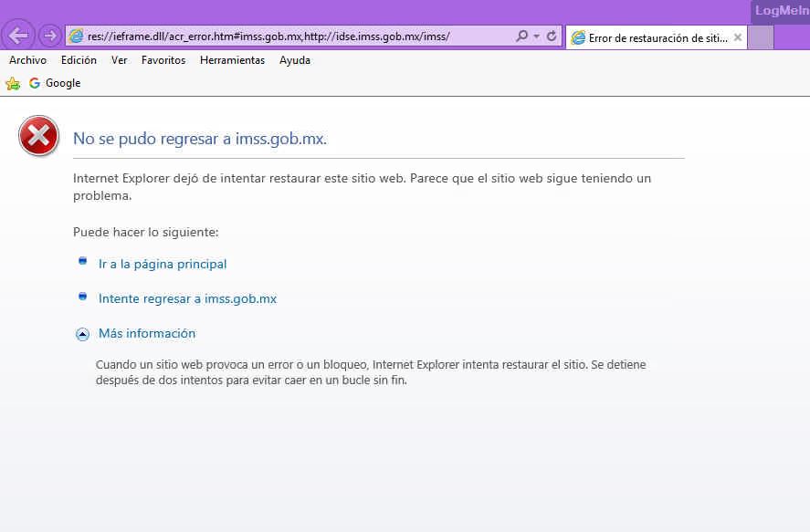810x532 pixels.
Task: Click the Refresh page icon
Action: [552, 36]
